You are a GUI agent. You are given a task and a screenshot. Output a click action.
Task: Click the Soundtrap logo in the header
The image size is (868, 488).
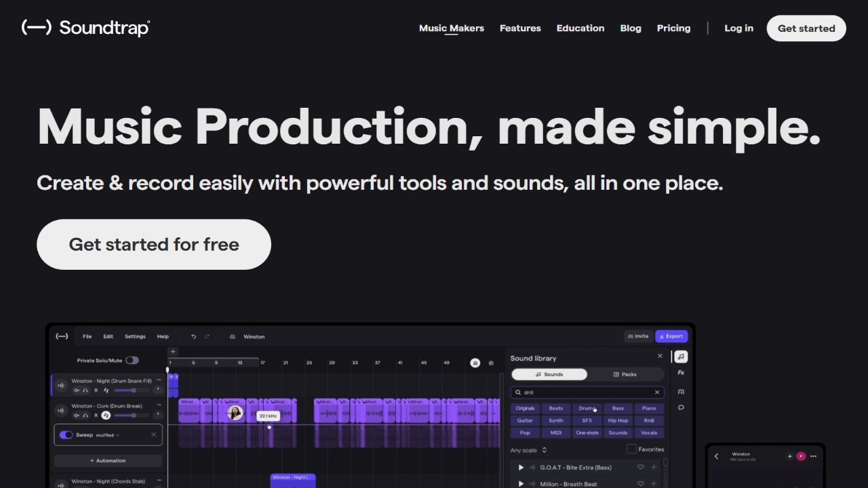tap(85, 28)
